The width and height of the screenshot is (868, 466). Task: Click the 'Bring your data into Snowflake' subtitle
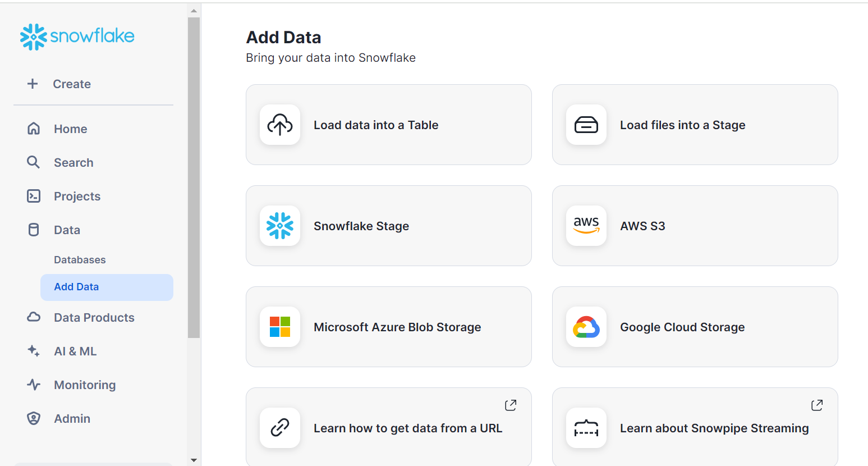(331, 58)
